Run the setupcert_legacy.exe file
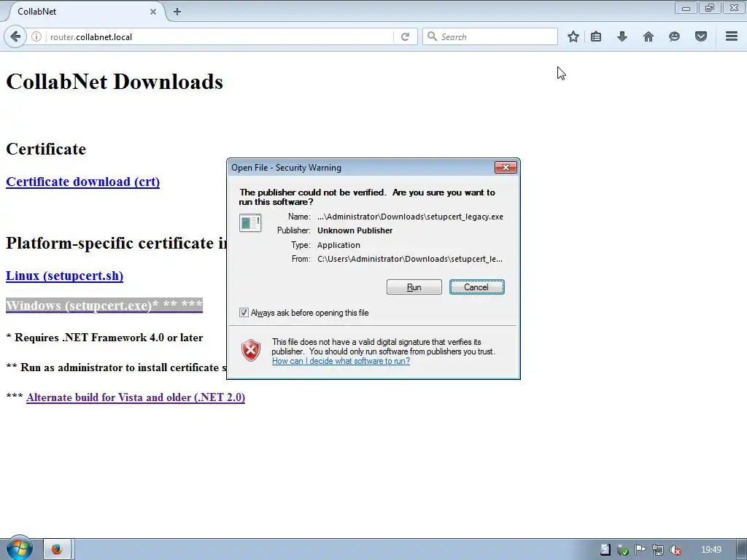Screen dimensions: 747x560 pos(414,287)
